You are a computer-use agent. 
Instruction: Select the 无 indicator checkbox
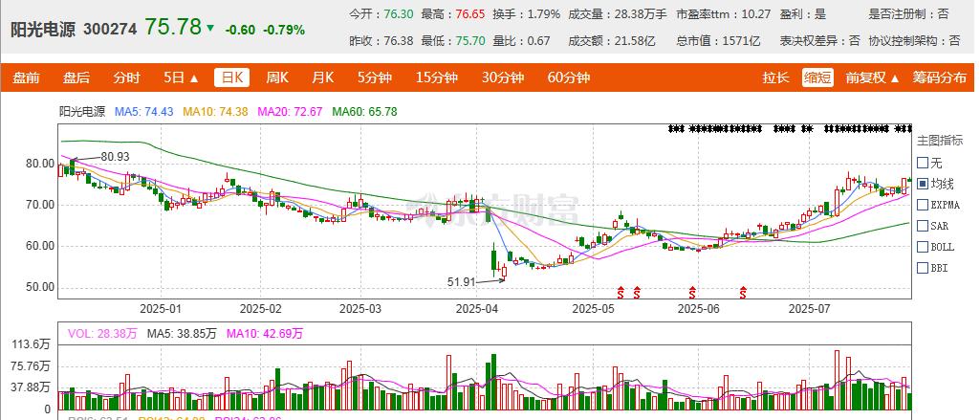(923, 164)
